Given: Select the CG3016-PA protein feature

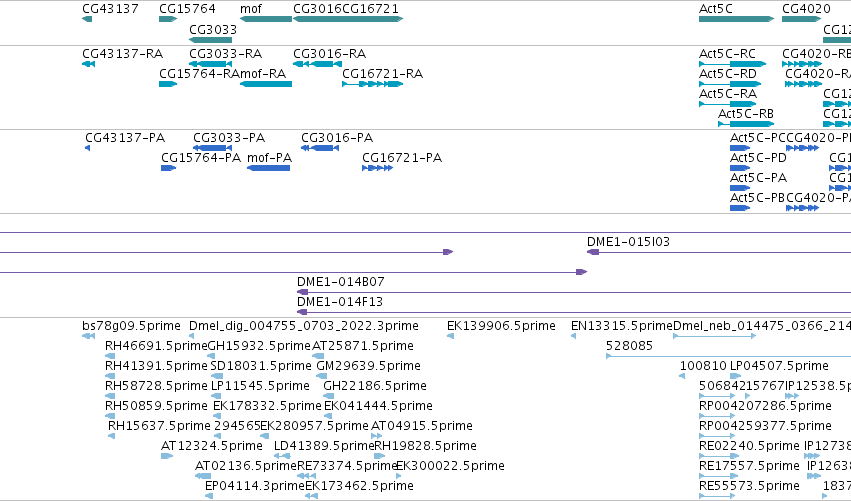Looking at the screenshot, I should (x=320, y=149).
